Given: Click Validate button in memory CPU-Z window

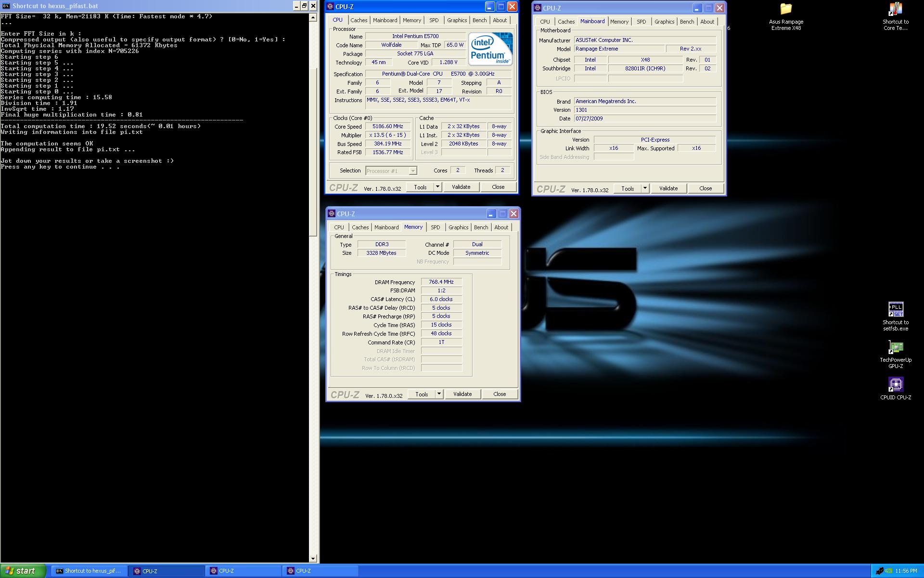Looking at the screenshot, I should 462,394.
